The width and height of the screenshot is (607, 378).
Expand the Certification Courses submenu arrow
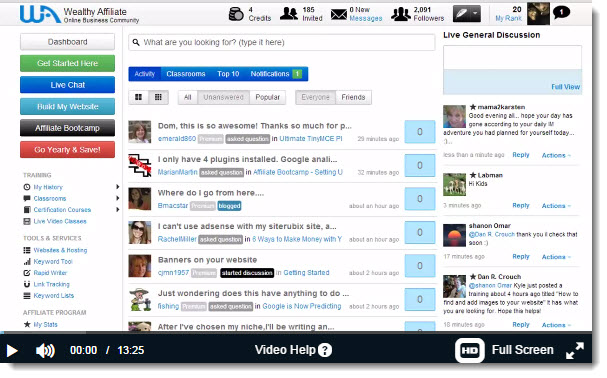point(117,210)
